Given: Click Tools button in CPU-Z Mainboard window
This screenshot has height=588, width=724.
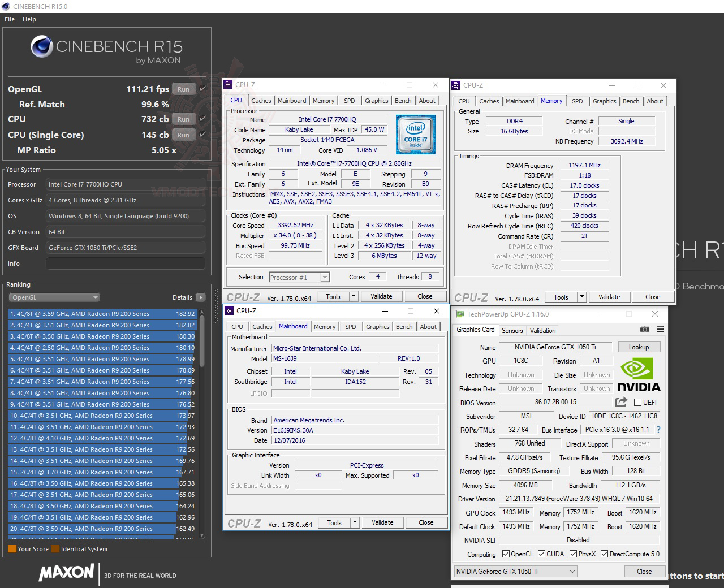Looking at the screenshot, I should point(334,523).
